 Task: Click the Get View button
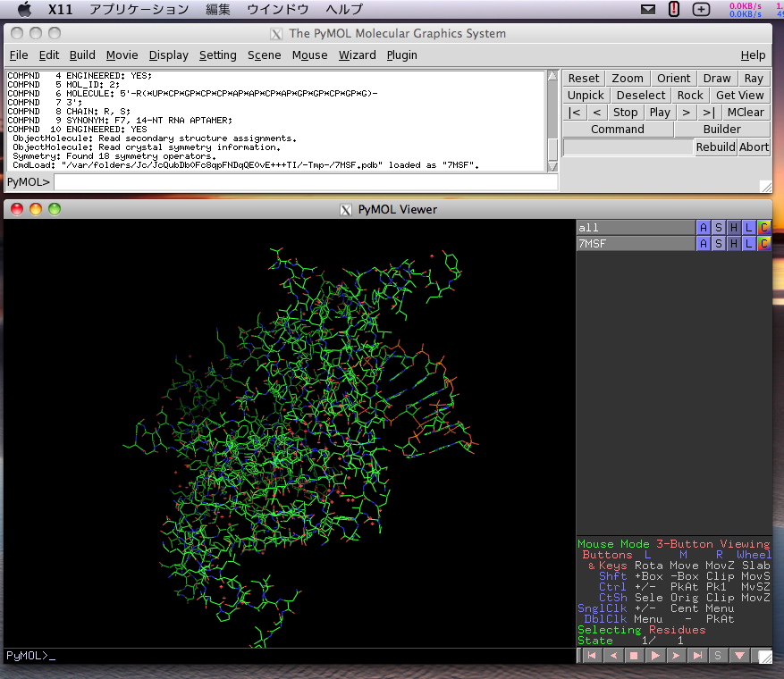[x=739, y=96]
